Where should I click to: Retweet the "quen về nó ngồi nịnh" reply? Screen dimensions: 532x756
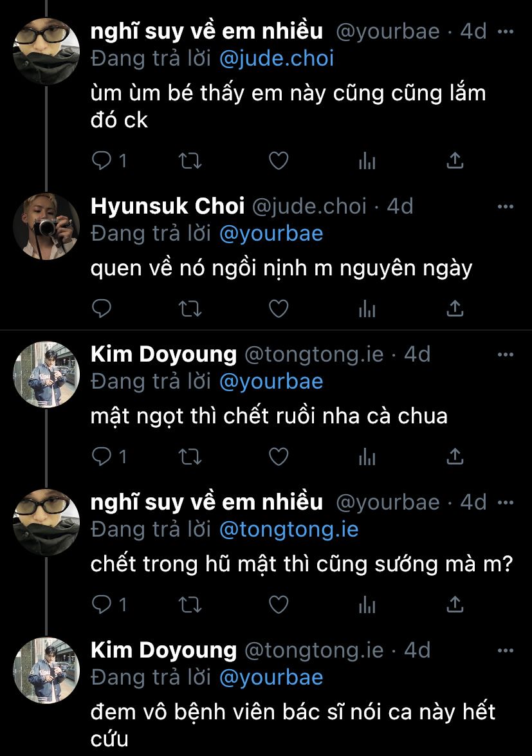point(190,309)
